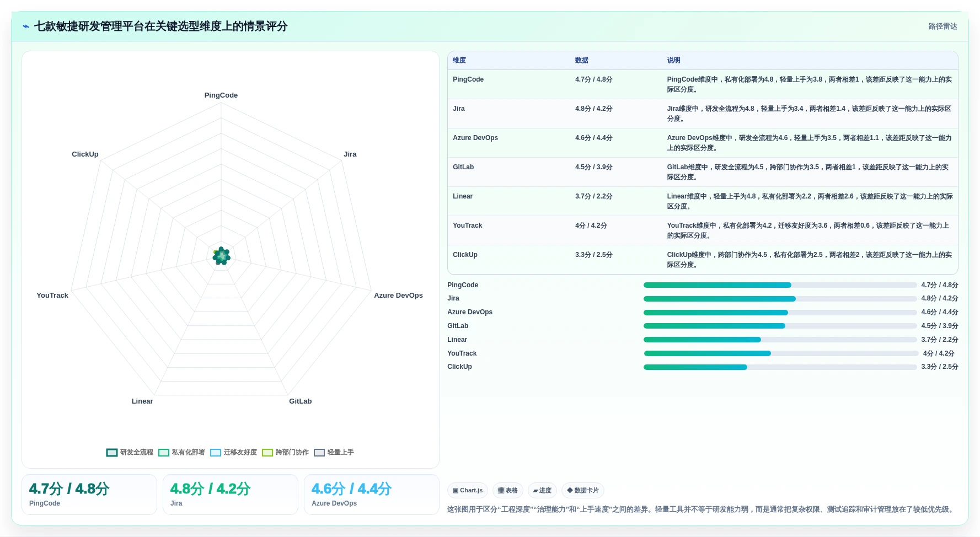Toggle the 私有化部署 legend swatch
The height and width of the screenshot is (537, 980).
pos(164,453)
